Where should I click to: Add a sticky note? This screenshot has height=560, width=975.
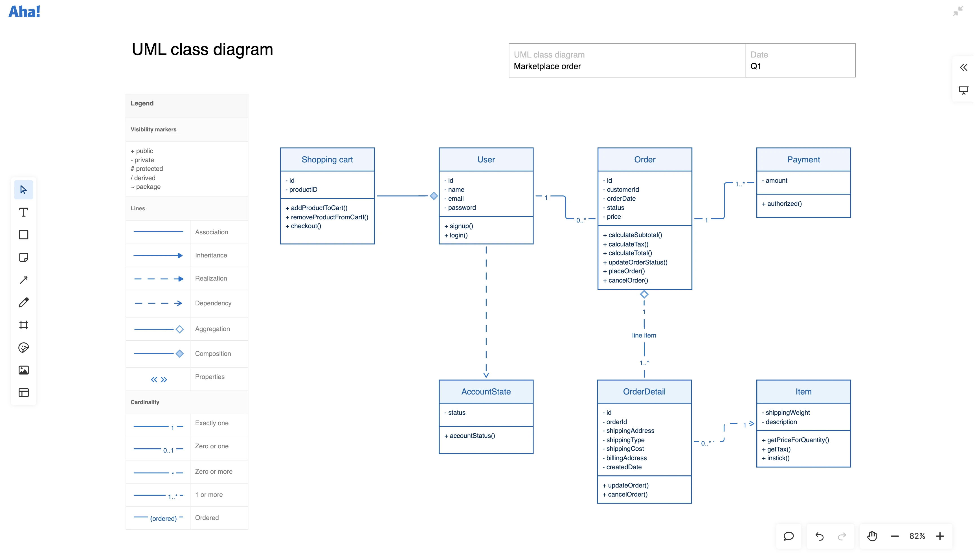(23, 257)
